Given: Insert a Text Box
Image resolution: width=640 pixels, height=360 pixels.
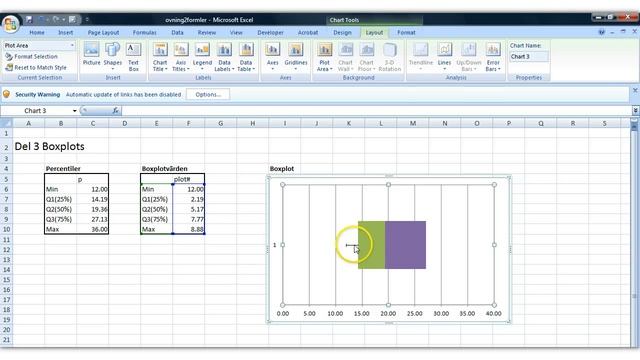Looking at the screenshot, I should click(133, 57).
